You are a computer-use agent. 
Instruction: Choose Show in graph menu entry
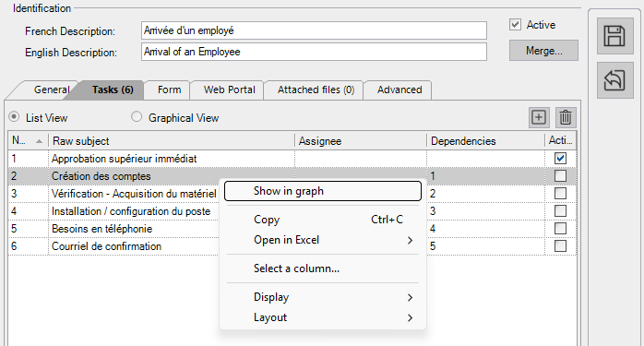[323, 191]
